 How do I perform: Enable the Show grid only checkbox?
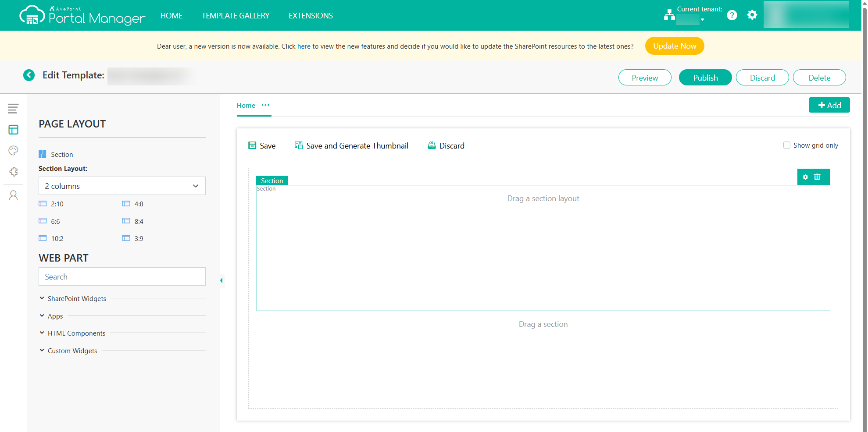tap(787, 145)
